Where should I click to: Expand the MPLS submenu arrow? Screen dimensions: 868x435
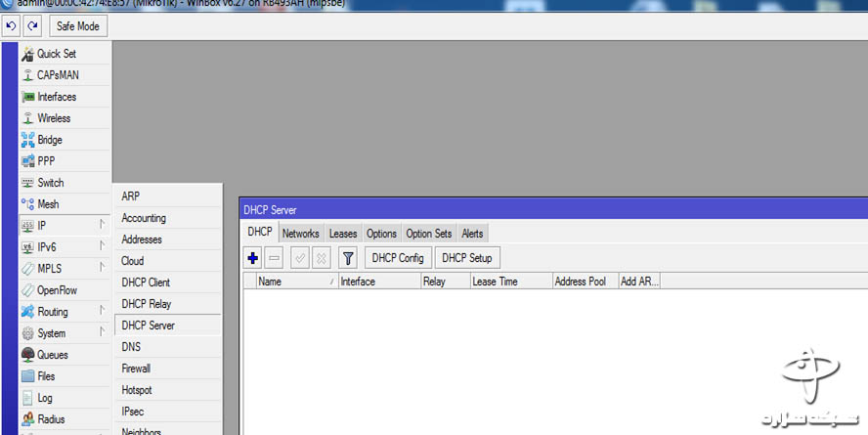point(102,267)
